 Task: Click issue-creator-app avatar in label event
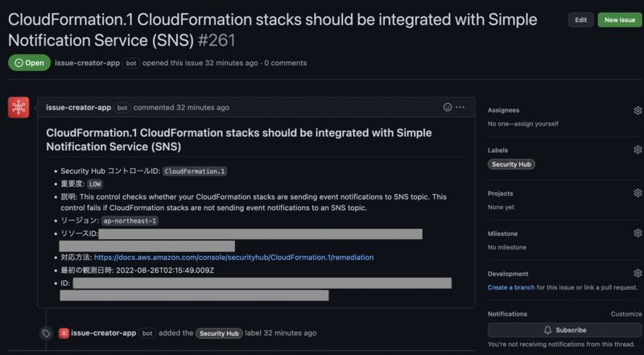[x=64, y=333]
